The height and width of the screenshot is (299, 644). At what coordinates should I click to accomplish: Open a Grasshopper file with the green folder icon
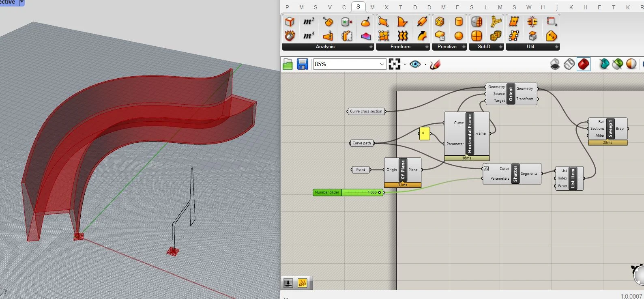(288, 64)
